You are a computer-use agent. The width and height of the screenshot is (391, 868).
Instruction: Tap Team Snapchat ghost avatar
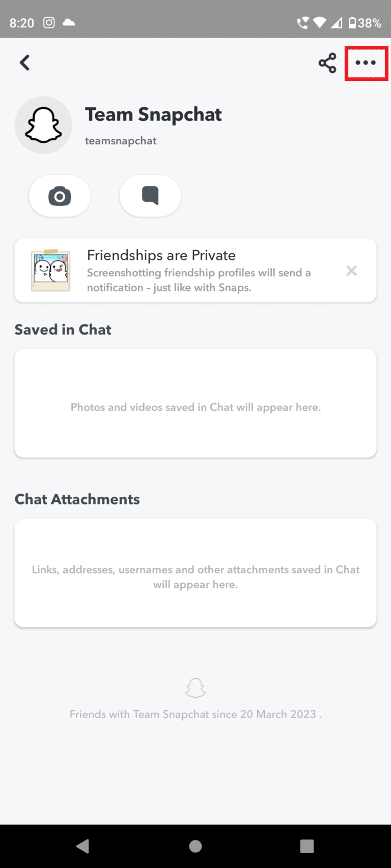pyautogui.click(x=44, y=125)
